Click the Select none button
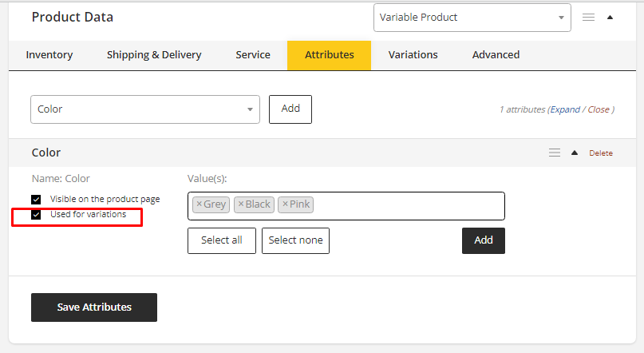Viewport: 644px width, 353px height. (x=295, y=240)
